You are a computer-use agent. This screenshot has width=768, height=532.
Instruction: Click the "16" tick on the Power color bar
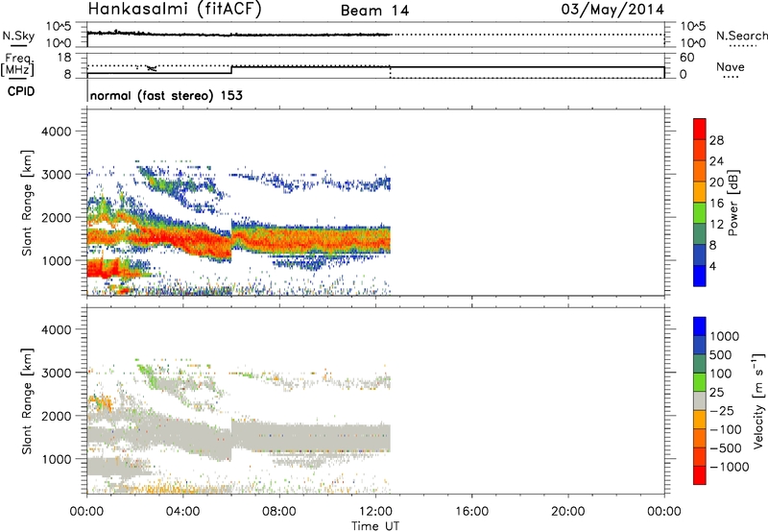pyautogui.click(x=716, y=204)
